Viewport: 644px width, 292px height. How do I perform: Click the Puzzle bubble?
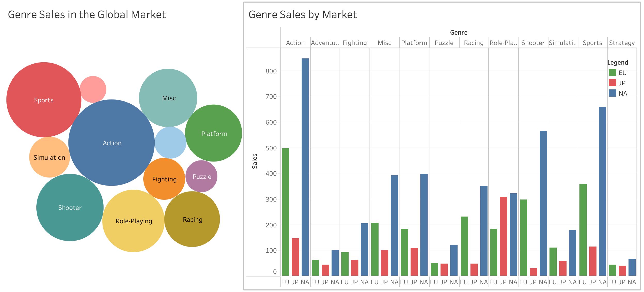coord(202,176)
